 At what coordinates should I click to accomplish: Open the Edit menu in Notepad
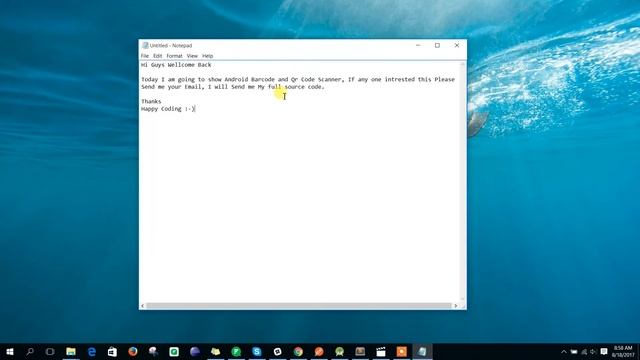click(x=158, y=56)
